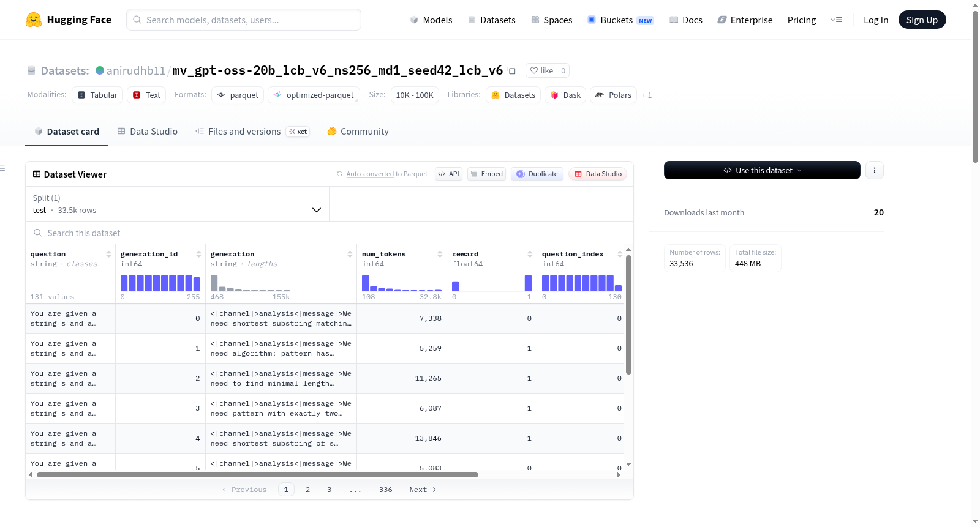Focus the global search models field

244,20
